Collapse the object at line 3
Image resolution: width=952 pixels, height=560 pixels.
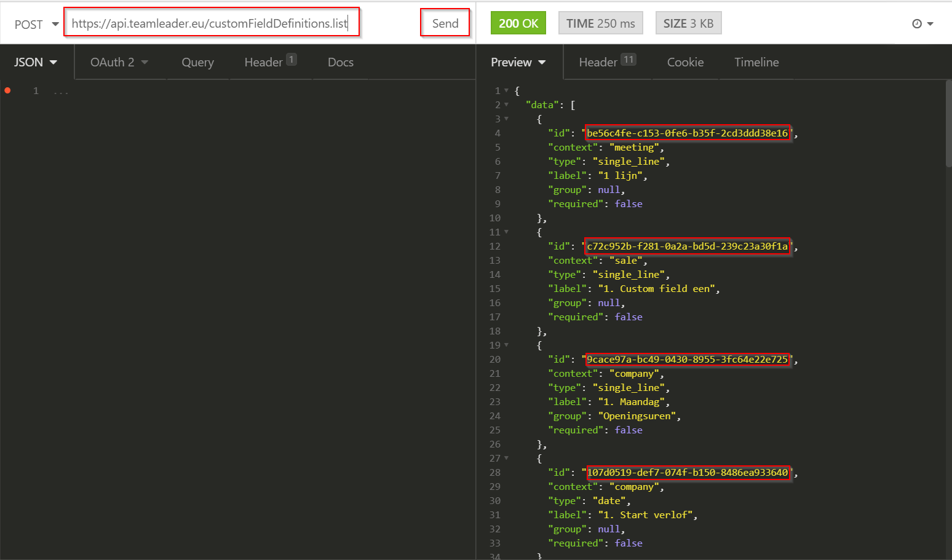coord(507,119)
